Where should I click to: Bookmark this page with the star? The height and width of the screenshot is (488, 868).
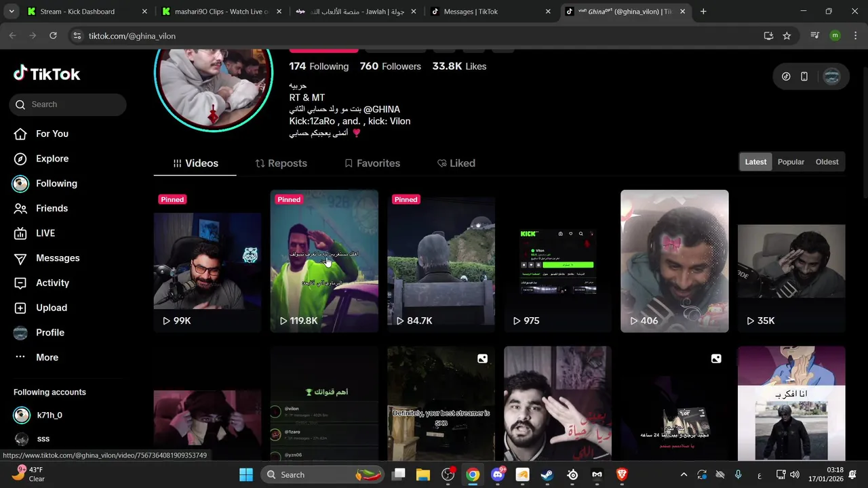(787, 36)
